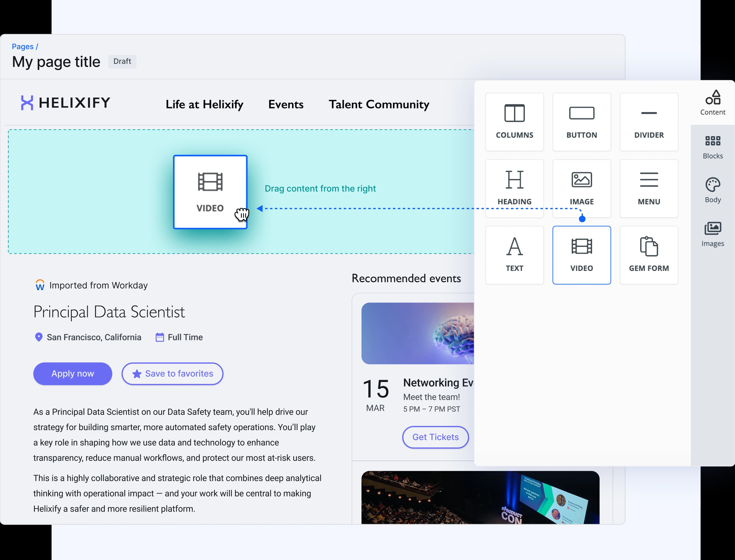735x560 pixels.
Task: Open the Events navigation item
Action: [286, 104]
